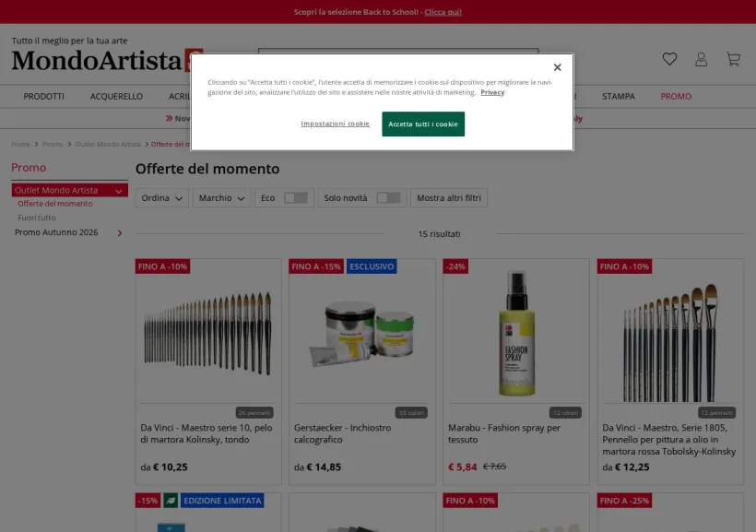This screenshot has width=756, height=532.
Task: Click the Promo sidebar heading
Action: click(29, 168)
